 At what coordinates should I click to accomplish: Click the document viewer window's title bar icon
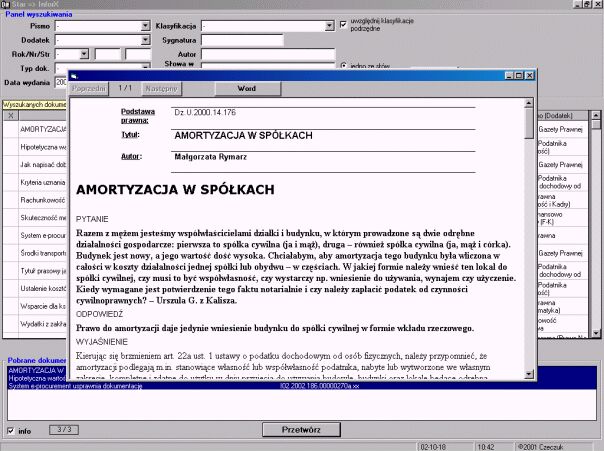pyautogui.click(x=74, y=76)
